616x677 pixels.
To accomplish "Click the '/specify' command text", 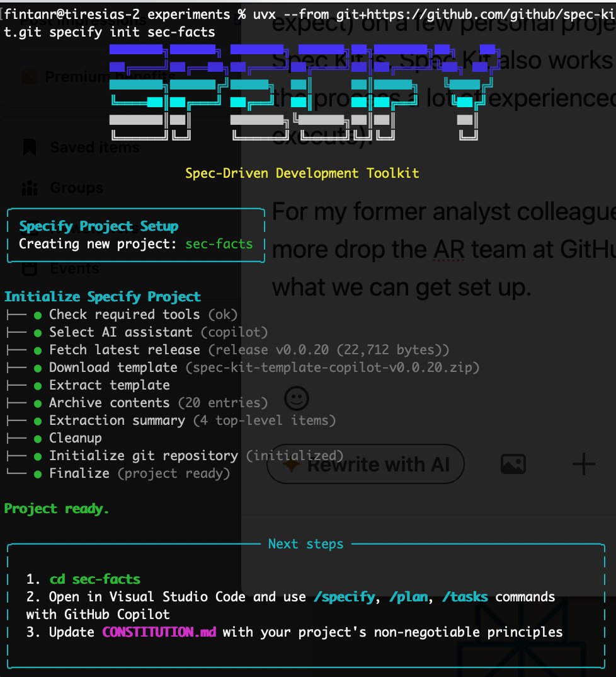I will tap(345, 597).
